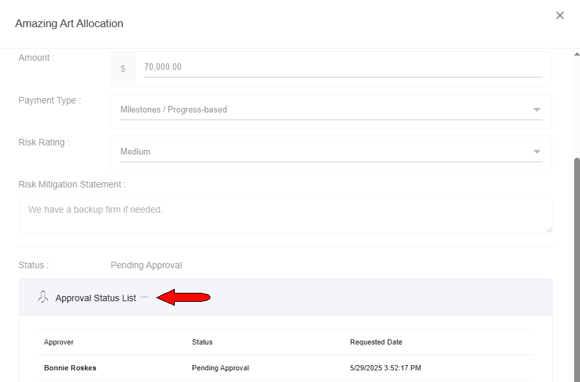Click the Requested Date column header
Image resolution: width=580 pixels, height=382 pixels.
(376, 342)
